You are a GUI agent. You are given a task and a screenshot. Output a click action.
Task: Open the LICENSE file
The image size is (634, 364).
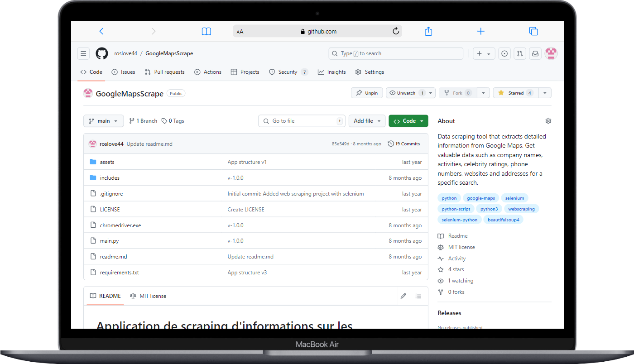(x=110, y=210)
